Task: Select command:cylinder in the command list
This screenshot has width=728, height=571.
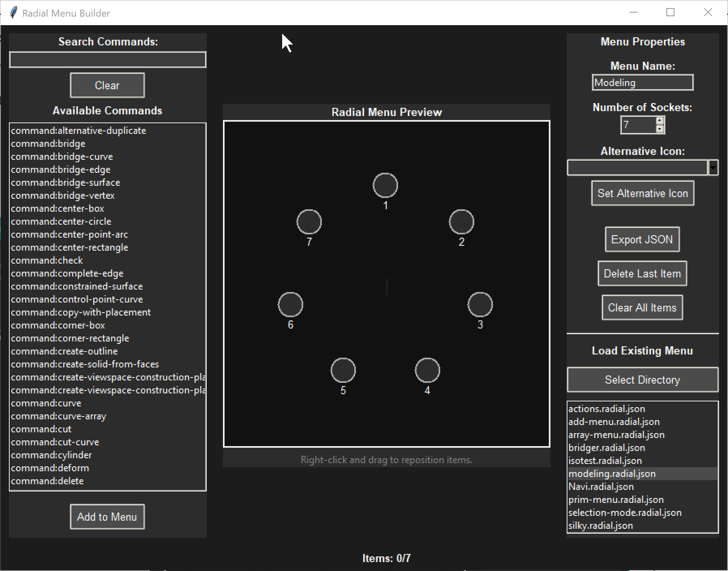Action: [51, 455]
